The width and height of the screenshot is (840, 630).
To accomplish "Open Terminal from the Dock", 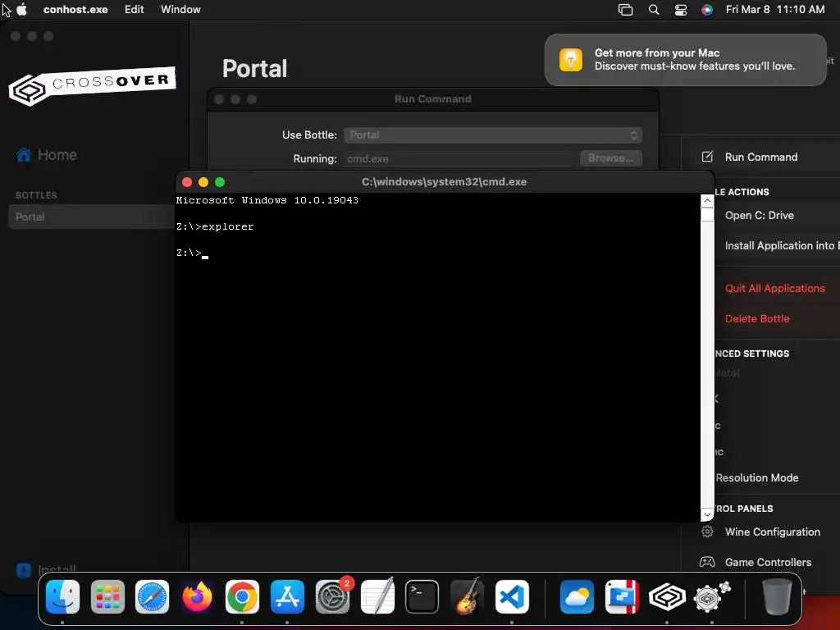I will [422, 596].
